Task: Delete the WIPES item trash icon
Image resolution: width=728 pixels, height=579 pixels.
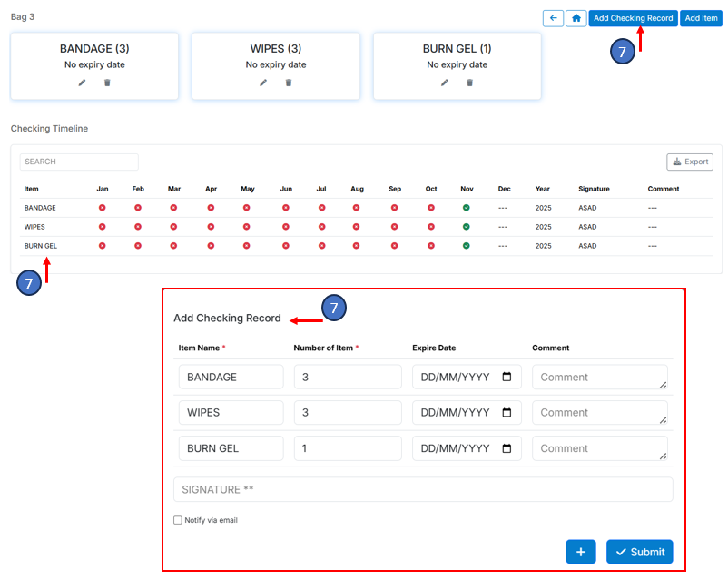Action: [289, 83]
